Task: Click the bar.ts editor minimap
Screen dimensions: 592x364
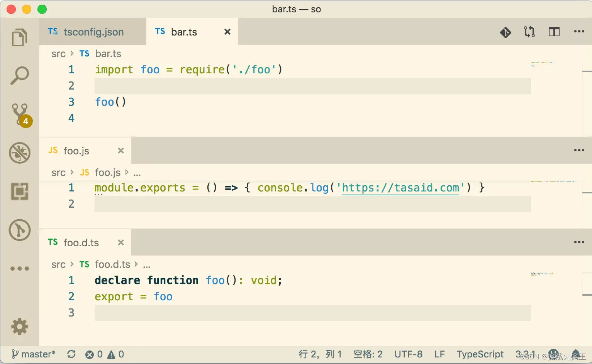Action: (x=542, y=64)
